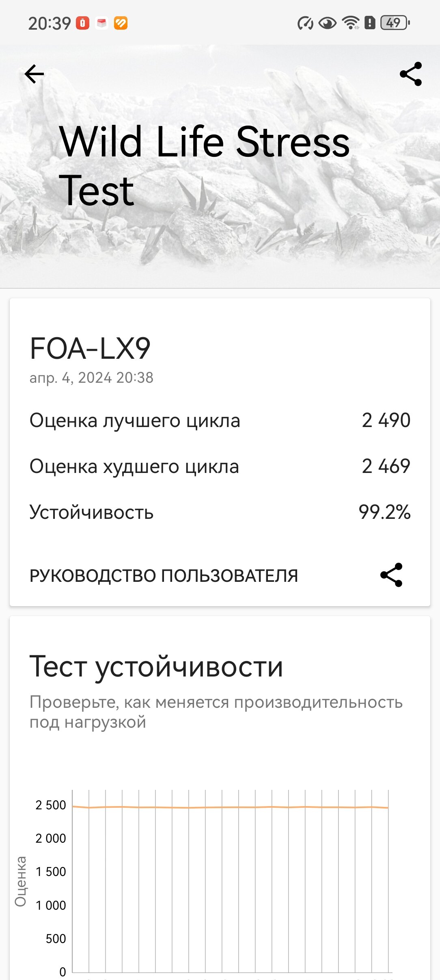Open the red battery notification icon

(82, 23)
